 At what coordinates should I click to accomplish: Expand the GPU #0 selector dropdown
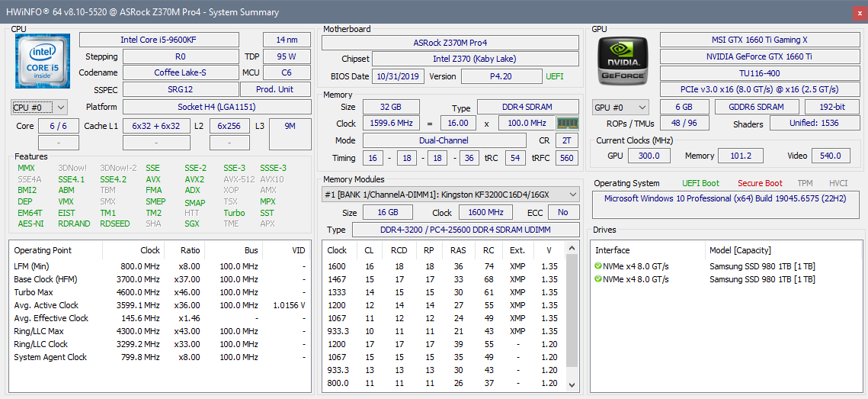(x=620, y=108)
